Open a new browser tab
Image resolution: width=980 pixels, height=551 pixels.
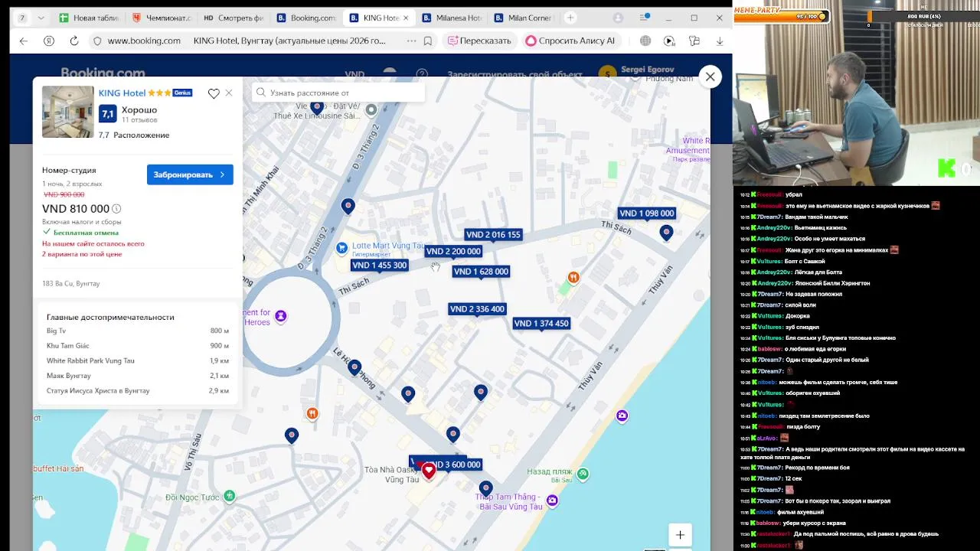[570, 18]
